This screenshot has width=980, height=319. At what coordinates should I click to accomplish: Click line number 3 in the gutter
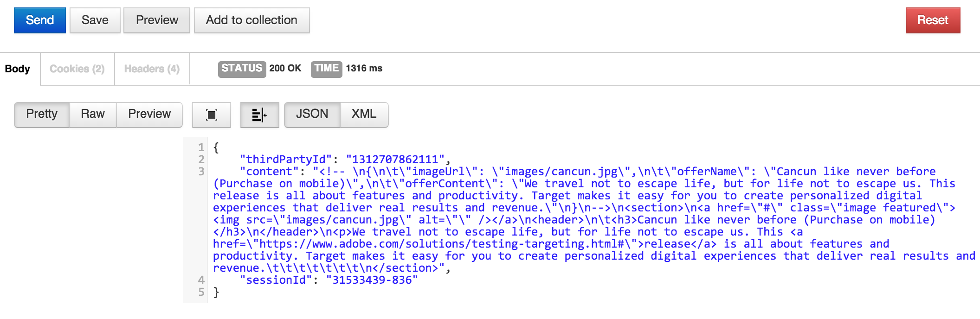coord(201,172)
